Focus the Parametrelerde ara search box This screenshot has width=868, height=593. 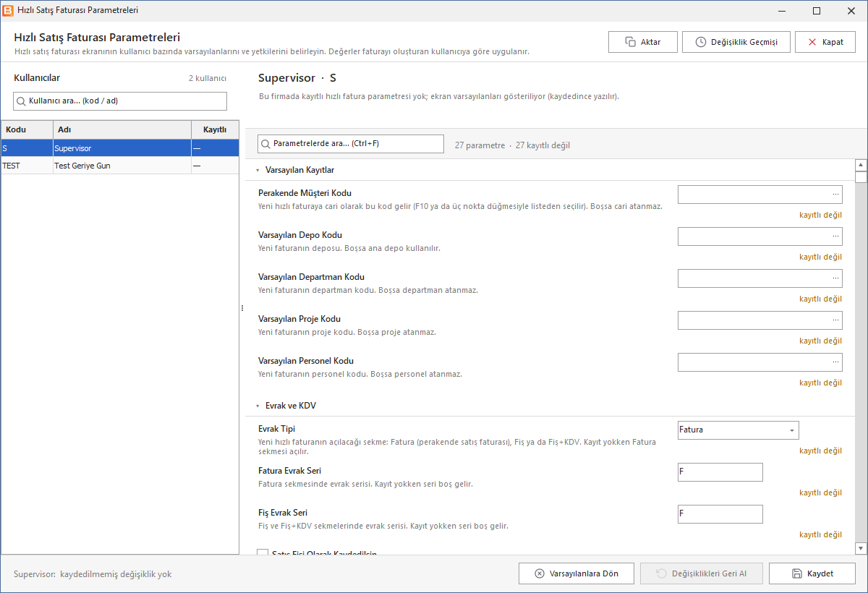(x=351, y=144)
